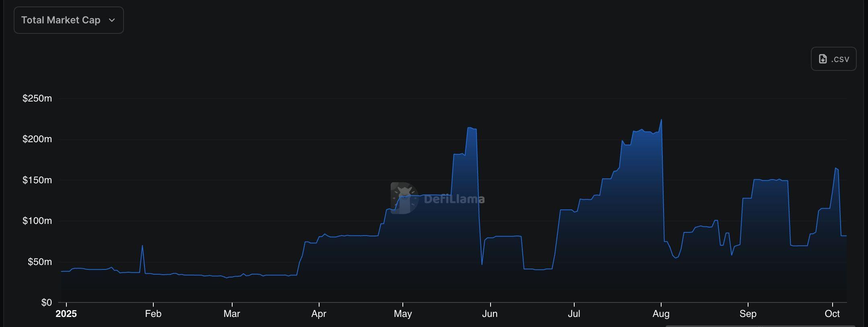The width and height of the screenshot is (868, 327).
Task: Click the $100m y-axis label
Action: [x=37, y=221]
